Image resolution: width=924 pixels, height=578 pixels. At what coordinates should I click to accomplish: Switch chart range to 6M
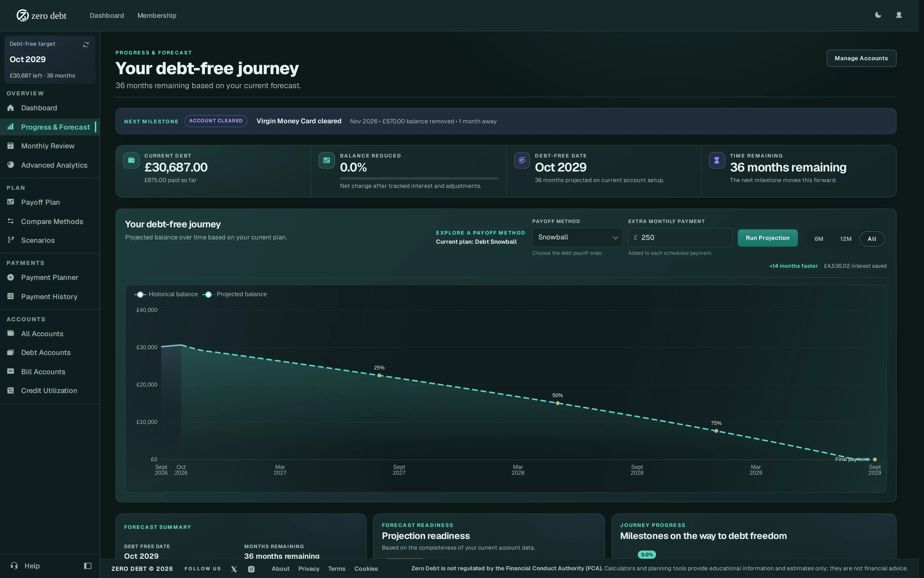click(819, 239)
